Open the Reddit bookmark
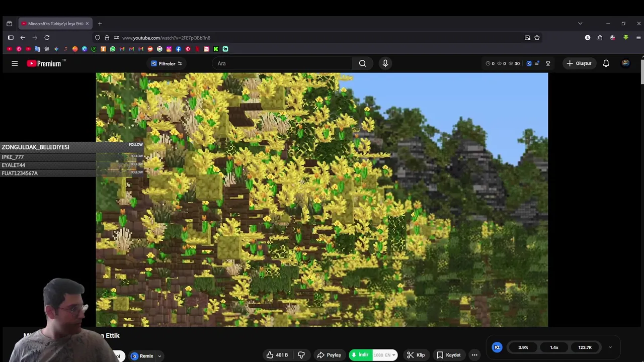This screenshot has width=644, height=362. coord(150,49)
